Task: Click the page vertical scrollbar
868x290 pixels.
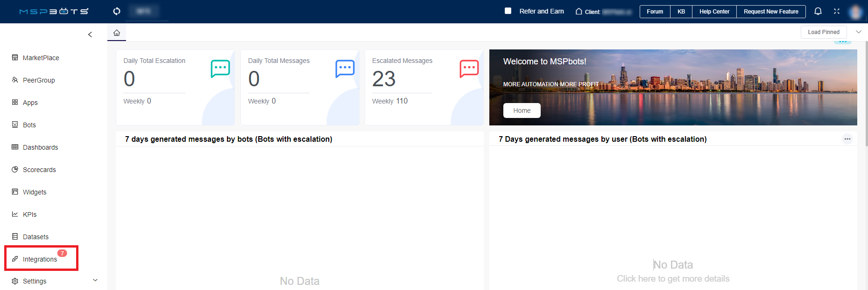Action: [866, 93]
